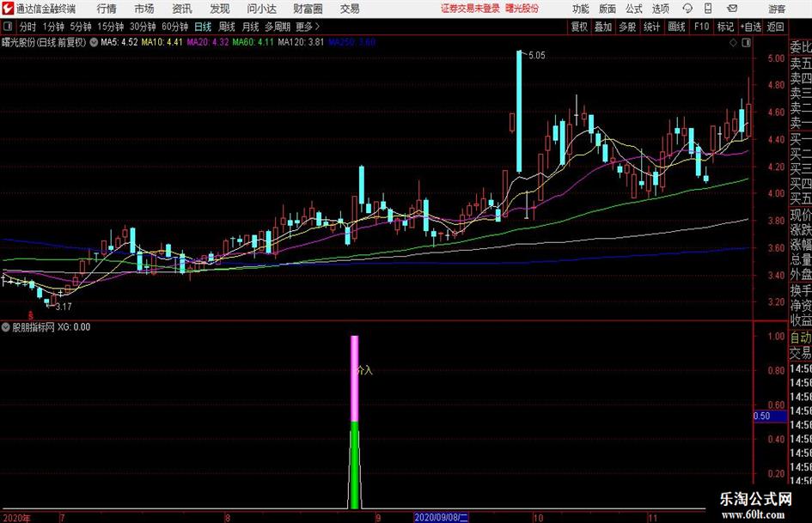
Task: Switch to the 30分钟 period tab
Action: [x=143, y=27]
